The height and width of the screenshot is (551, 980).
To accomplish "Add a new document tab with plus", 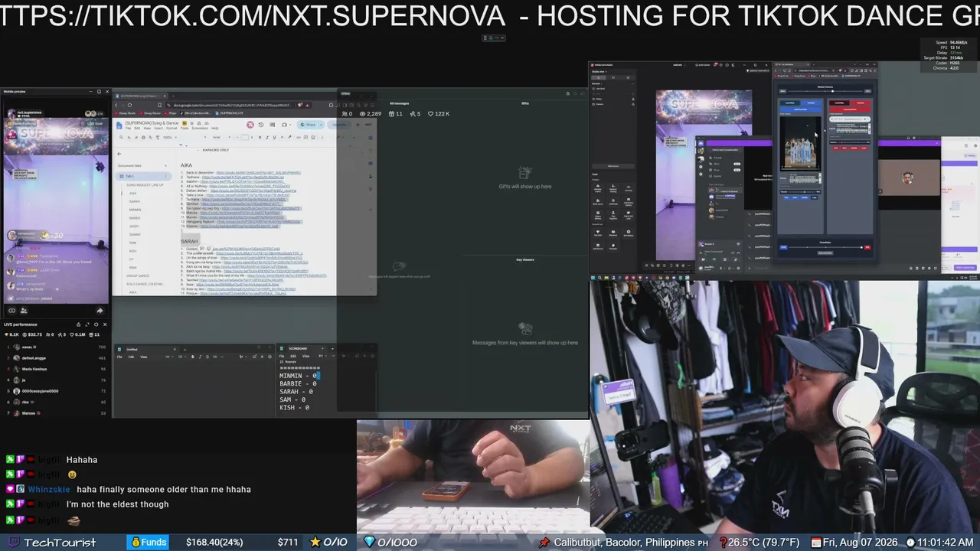I will [166, 165].
